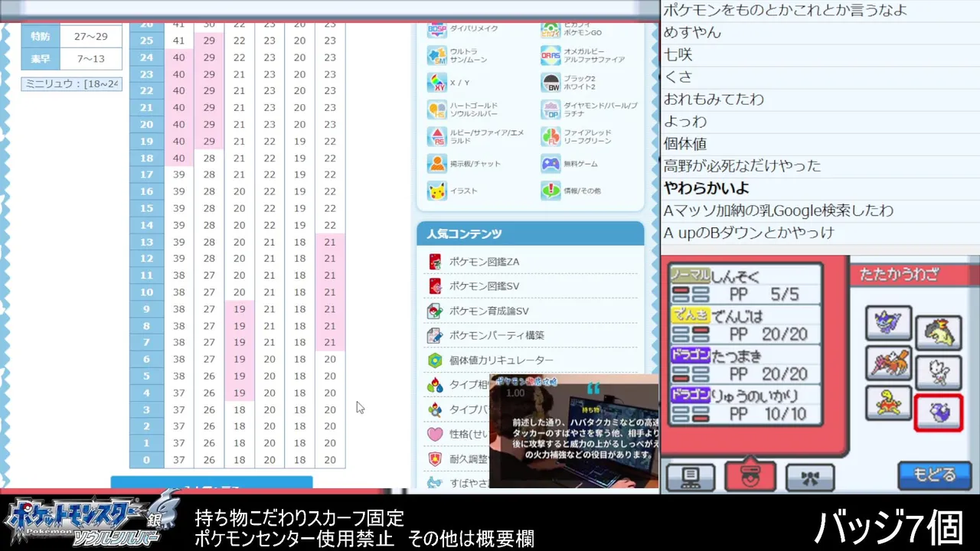Click the embedded video thumbnail overlay
980x551 pixels.
[x=573, y=431]
